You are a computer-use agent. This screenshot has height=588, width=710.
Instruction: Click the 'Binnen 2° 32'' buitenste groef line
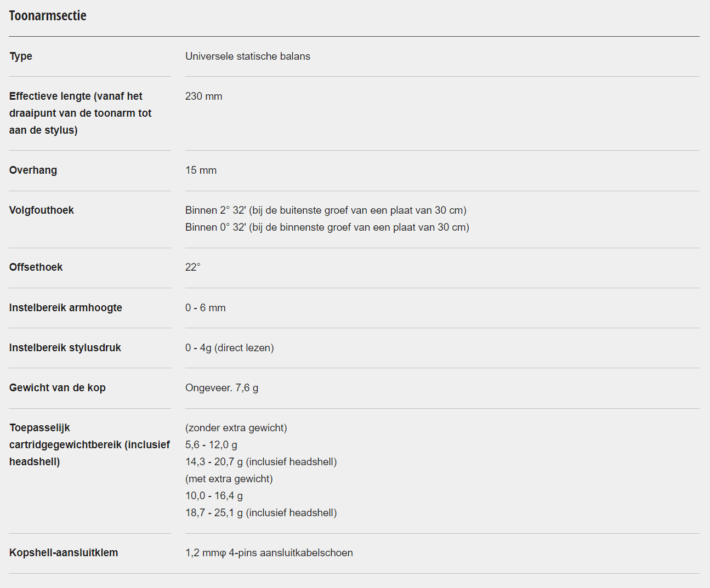point(326,210)
